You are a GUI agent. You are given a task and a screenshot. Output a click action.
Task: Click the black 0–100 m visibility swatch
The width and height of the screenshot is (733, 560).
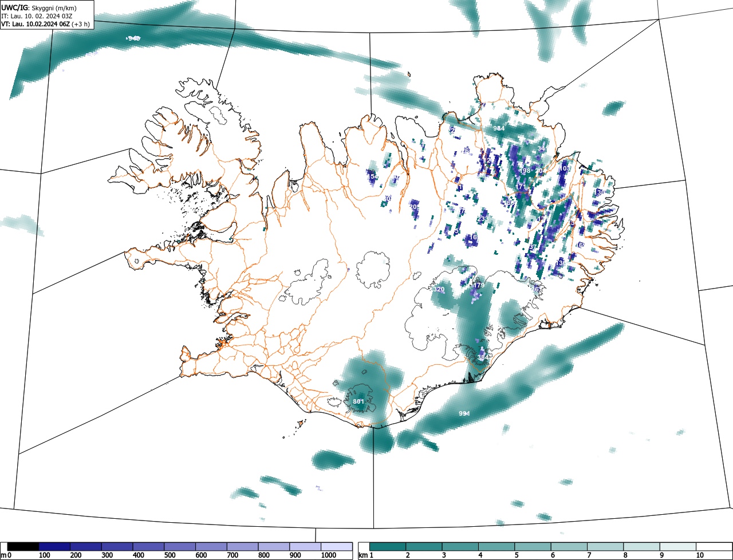click(x=23, y=547)
